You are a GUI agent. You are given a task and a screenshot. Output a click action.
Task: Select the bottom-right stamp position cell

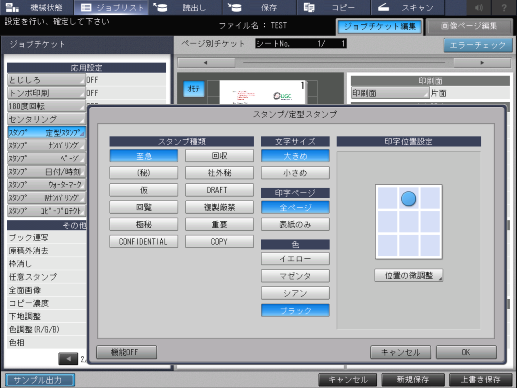pyautogui.click(x=430, y=246)
